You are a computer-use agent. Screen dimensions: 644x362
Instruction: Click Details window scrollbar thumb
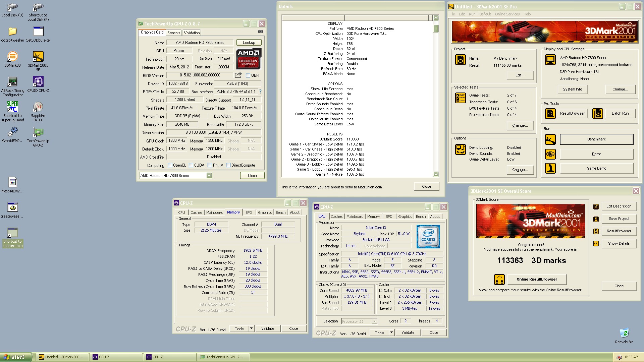tap(436, 28)
